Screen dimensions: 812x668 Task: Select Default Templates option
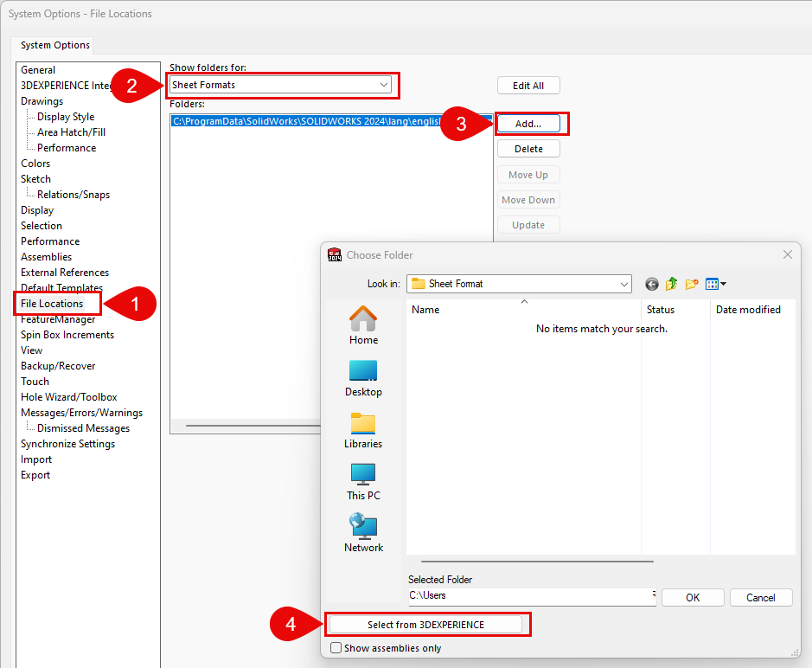(61, 287)
